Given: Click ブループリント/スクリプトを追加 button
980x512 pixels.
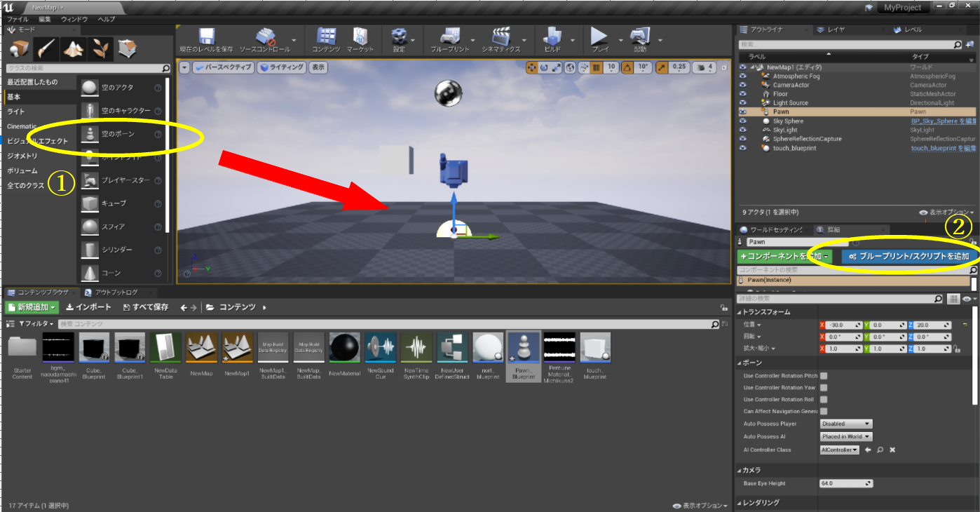Looking at the screenshot, I should click(x=908, y=257).
